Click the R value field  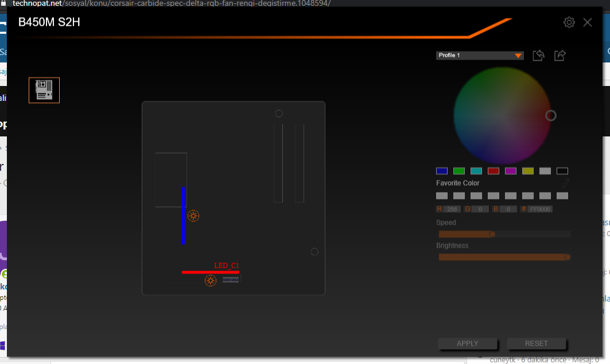452,209
